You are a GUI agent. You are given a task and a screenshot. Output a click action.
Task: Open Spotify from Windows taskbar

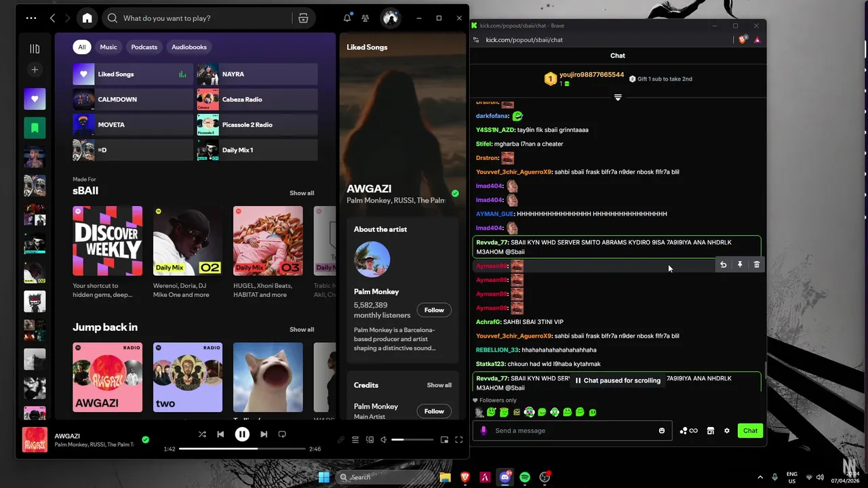(x=525, y=477)
